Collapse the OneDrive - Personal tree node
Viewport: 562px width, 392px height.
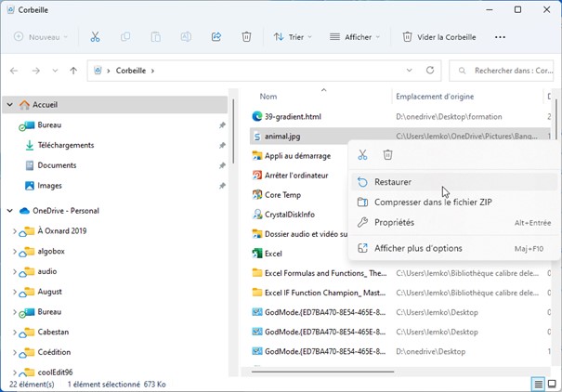pos(9,211)
